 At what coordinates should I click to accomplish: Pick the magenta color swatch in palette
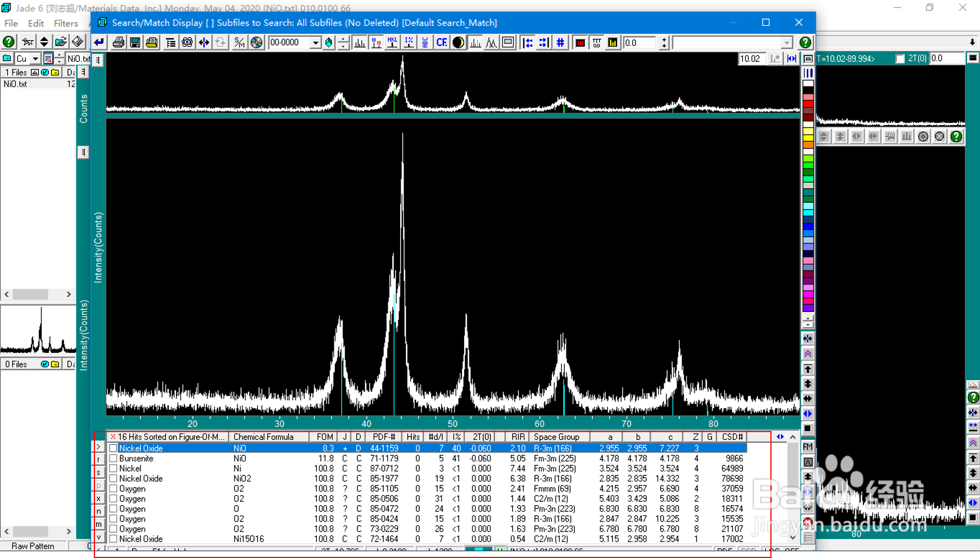click(x=808, y=294)
